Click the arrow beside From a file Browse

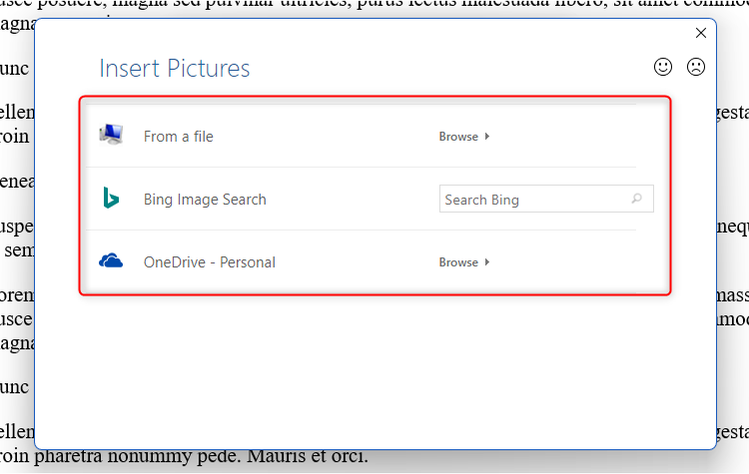pos(487,136)
